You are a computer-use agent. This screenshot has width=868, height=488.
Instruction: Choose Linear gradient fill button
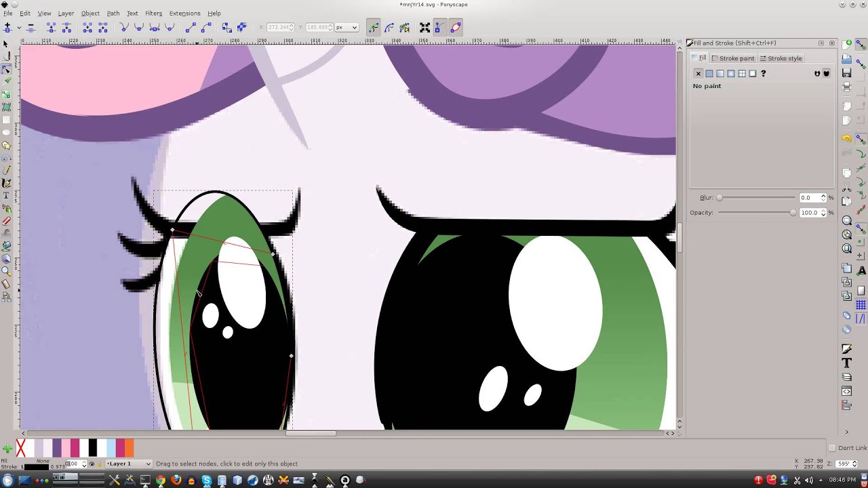pyautogui.click(x=720, y=73)
